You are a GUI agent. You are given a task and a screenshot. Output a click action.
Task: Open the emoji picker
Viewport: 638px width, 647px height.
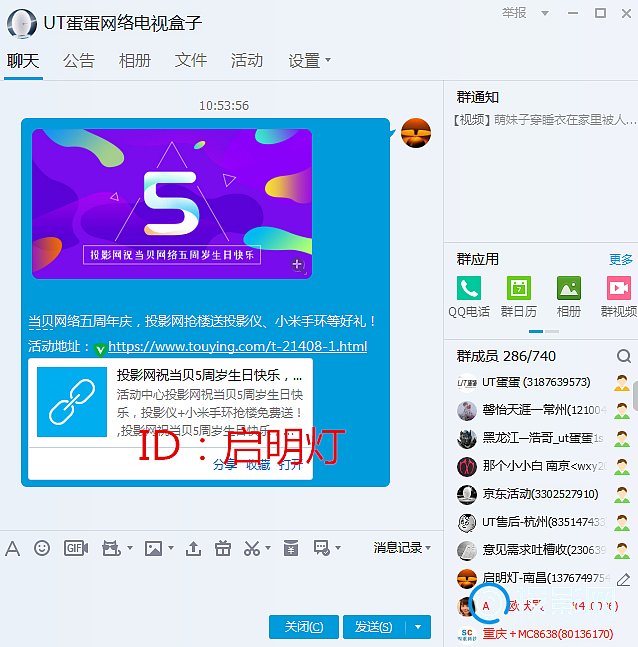pos(42,548)
